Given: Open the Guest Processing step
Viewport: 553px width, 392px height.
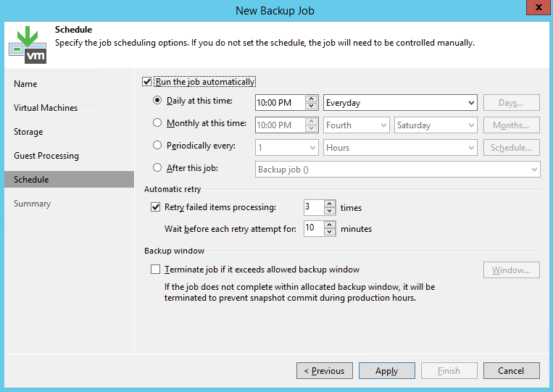Looking at the screenshot, I should 46,156.
